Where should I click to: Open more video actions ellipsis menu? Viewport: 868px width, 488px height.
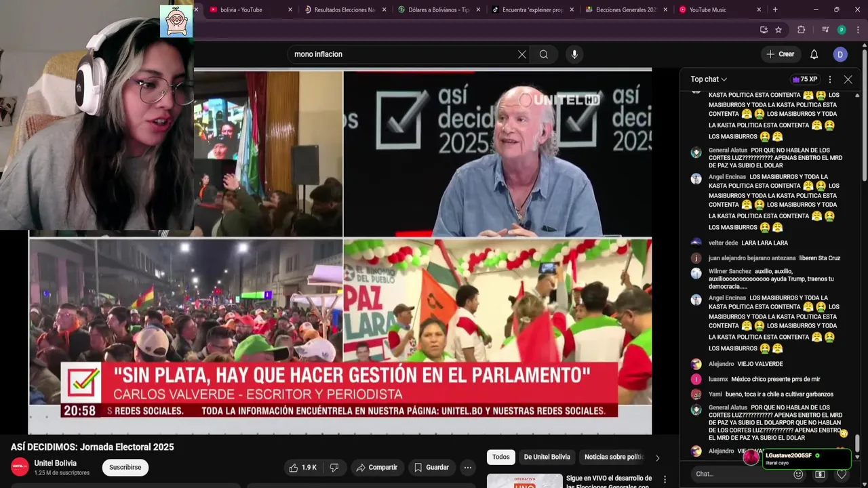(468, 468)
